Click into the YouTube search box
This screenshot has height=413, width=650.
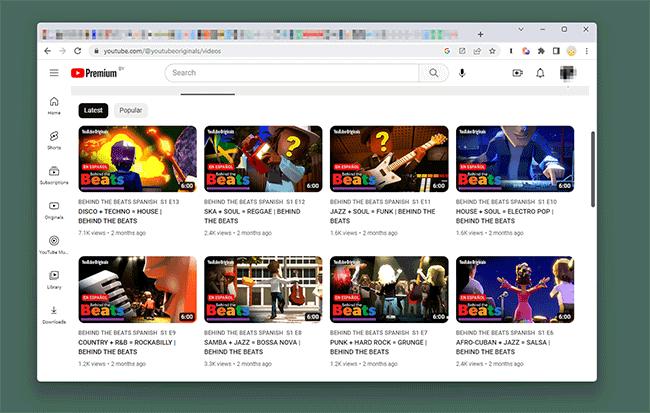(290, 73)
